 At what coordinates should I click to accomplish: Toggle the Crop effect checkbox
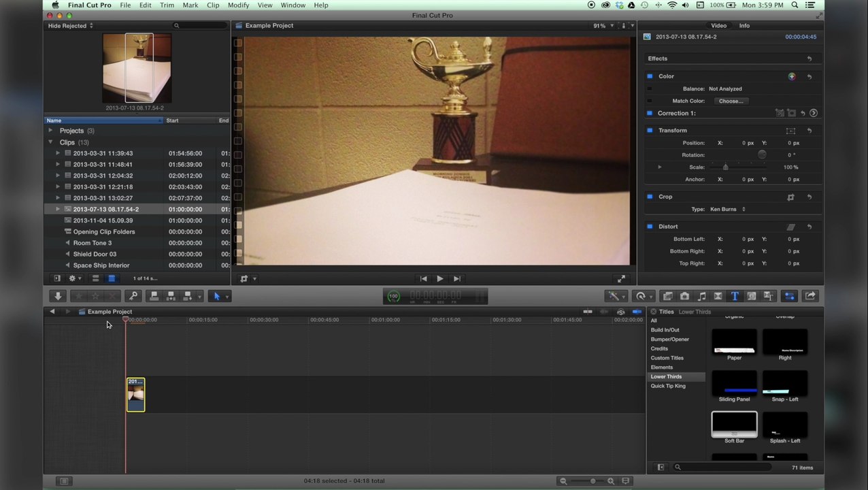(x=650, y=197)
